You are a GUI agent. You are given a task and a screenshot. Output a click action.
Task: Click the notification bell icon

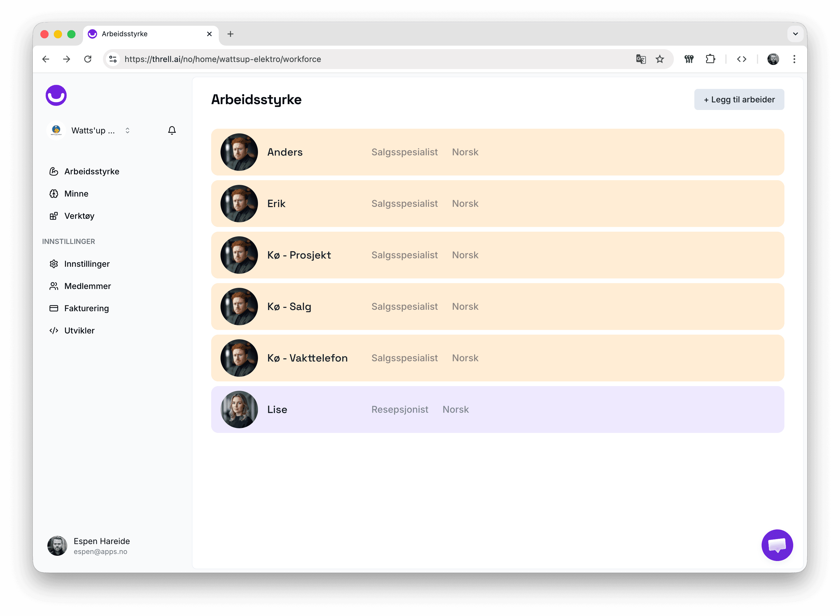[171, 130]
